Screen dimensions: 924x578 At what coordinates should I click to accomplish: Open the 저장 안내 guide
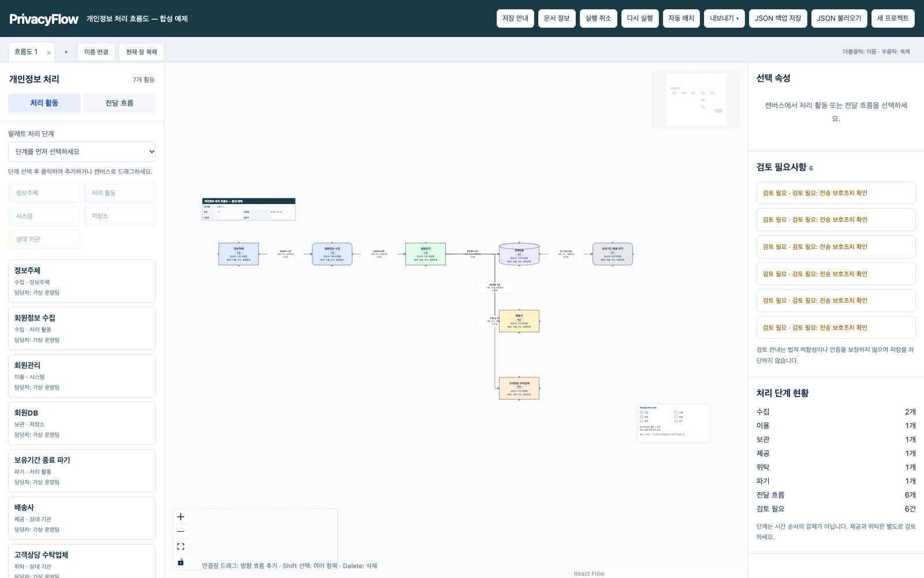[x=515, y=18]
